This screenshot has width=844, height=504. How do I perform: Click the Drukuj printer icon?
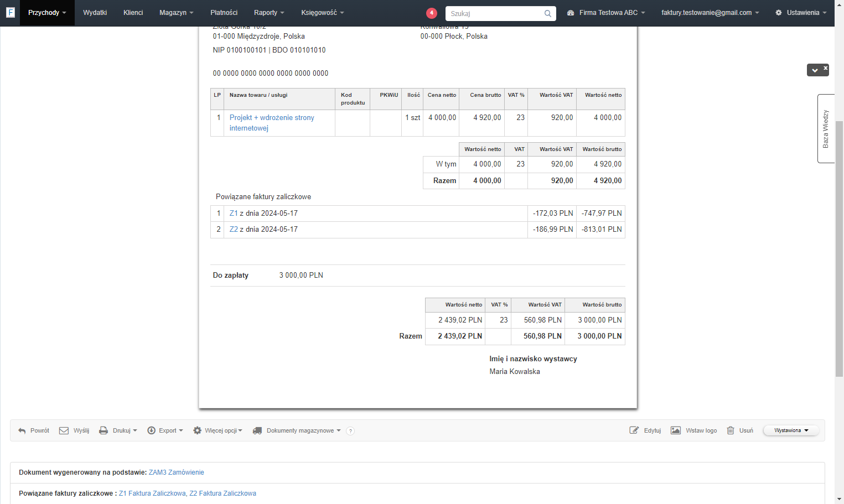click(103, 430)
